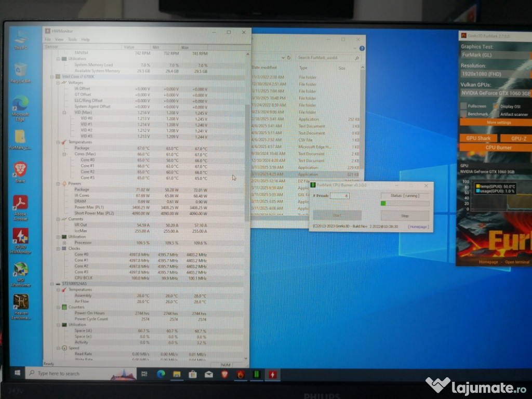Viewport: 532px width, 399px height.
Task: Launch GPU Shark from FurMark
Action: (x=478, y=138)
